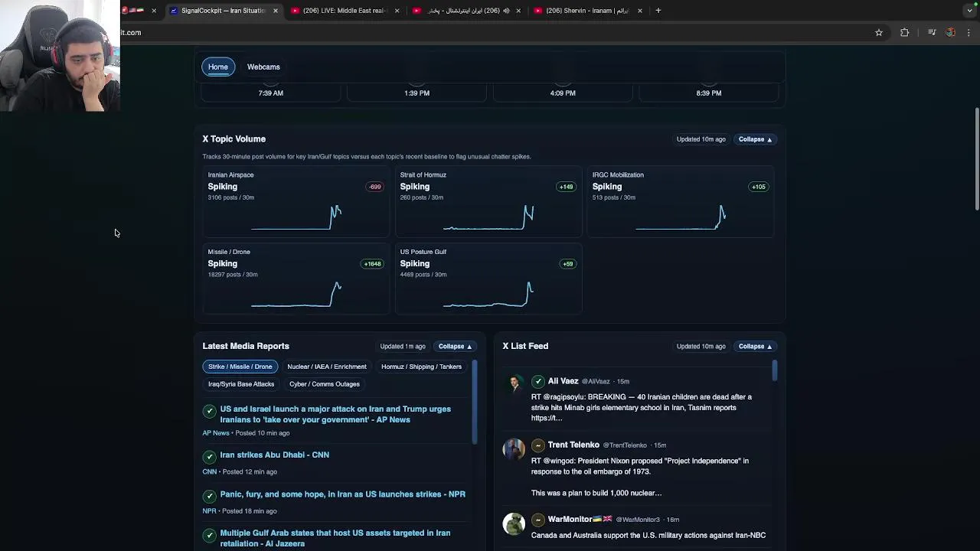The image size is (980, 551).
Task: Click the verified check beside Al Jazeera headline
Action: point(209,534)
